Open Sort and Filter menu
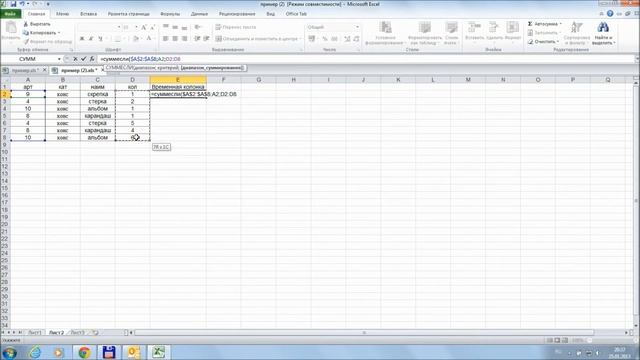Image resolution: width=640 pixels, height=360 pixels. (x=577, y=33)
